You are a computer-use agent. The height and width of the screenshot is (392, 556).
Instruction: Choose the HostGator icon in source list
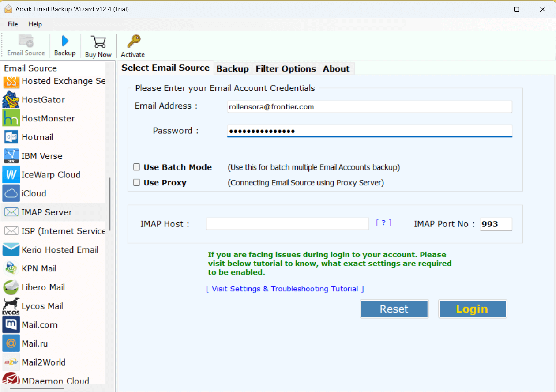11,100
